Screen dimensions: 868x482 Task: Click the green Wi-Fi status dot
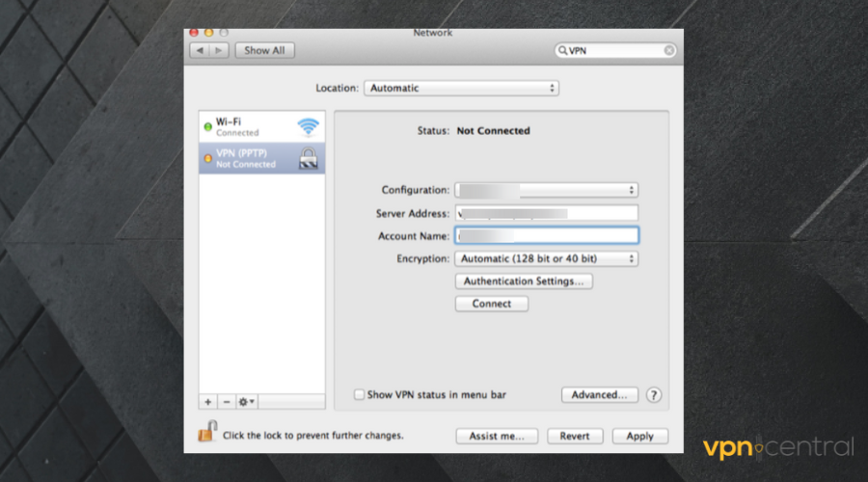[x=207, y=126]
